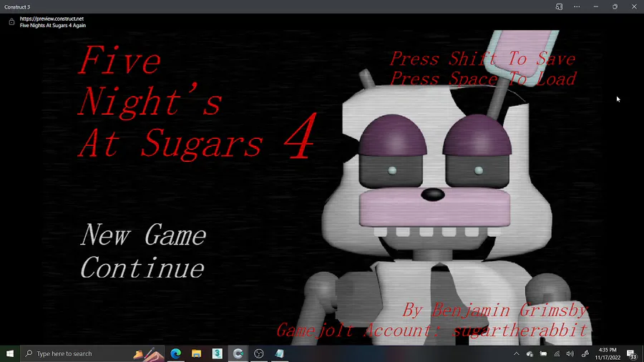
Task: Restore down the Construct 3 window
Action: 615,6
